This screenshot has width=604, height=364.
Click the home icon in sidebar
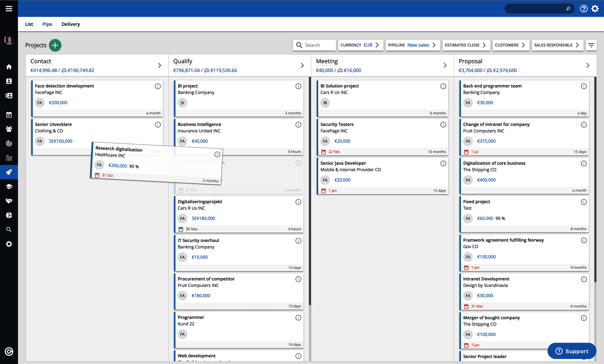click(9, 67)
